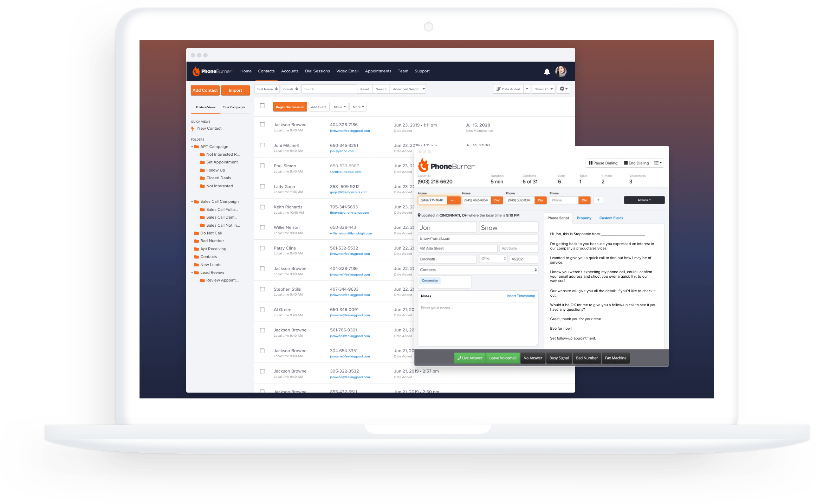This screenshot has height=504, width=817.
Task: Click the Add Event button
Action: point(318,107)
